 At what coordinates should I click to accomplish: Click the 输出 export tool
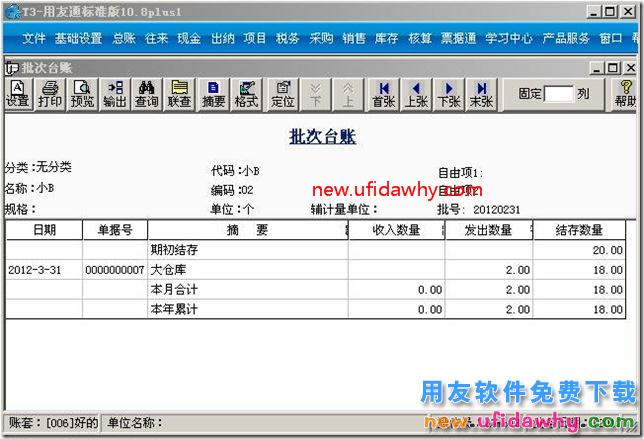point(115,94)
